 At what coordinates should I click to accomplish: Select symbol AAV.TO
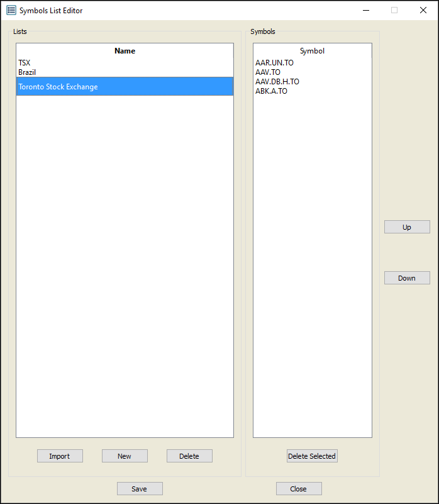268,72
